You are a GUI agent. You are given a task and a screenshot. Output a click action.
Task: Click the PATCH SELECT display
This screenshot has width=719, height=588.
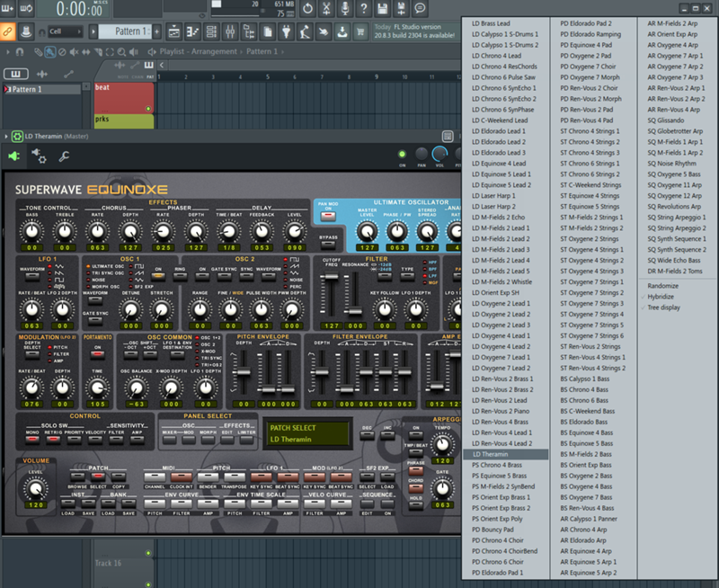pos(307,433)
